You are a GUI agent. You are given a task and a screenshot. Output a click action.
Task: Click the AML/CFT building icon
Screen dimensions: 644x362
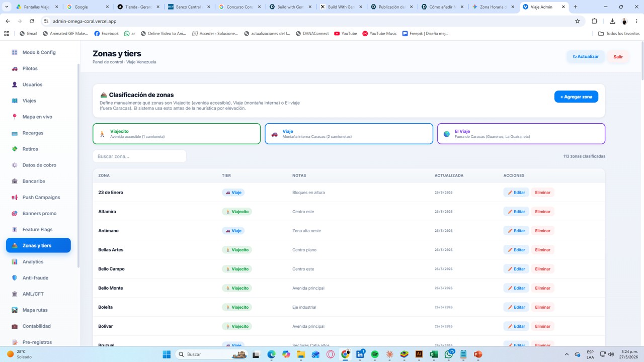[15, 294]
